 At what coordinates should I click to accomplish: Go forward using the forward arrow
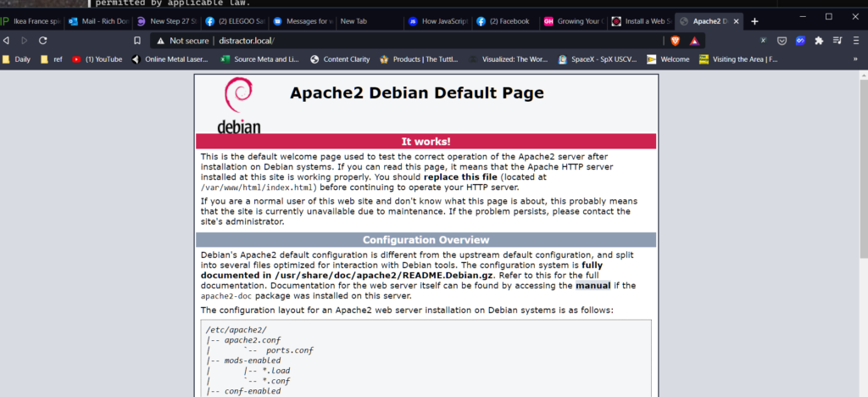25,41
